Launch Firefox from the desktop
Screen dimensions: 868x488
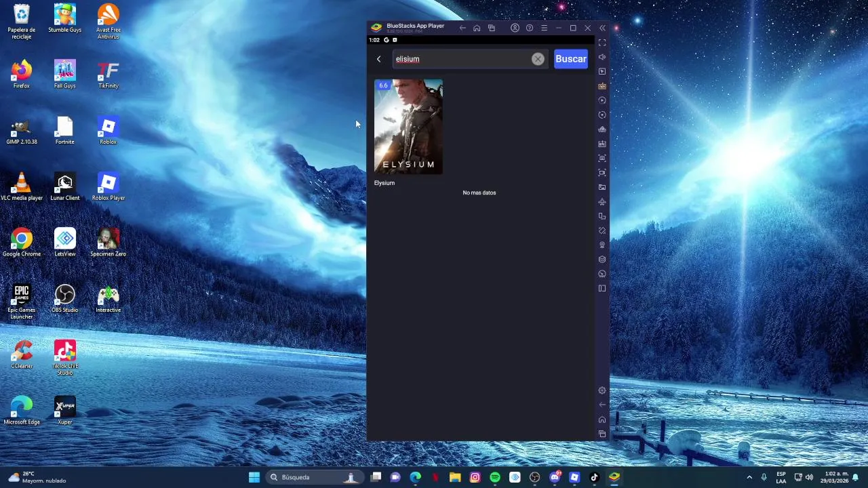click(x=22, y=75)
